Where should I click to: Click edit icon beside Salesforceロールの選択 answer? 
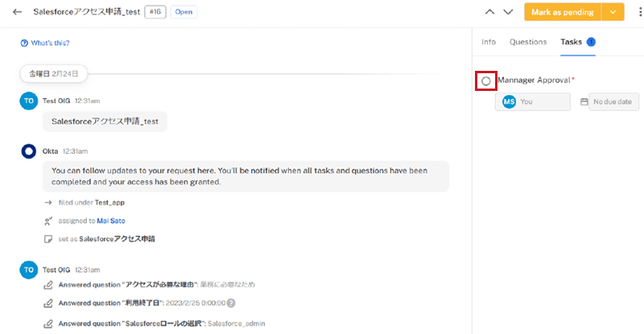tap(48, 324)
